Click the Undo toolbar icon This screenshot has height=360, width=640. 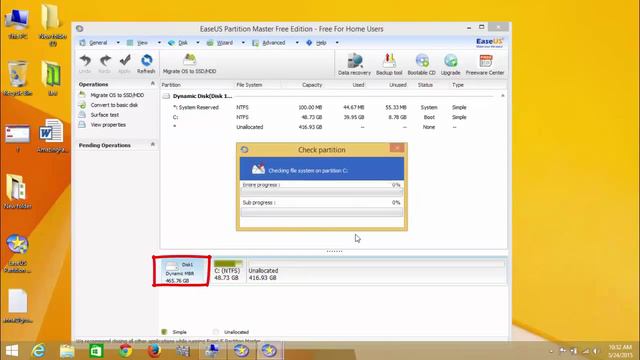[x=85, y=64]
